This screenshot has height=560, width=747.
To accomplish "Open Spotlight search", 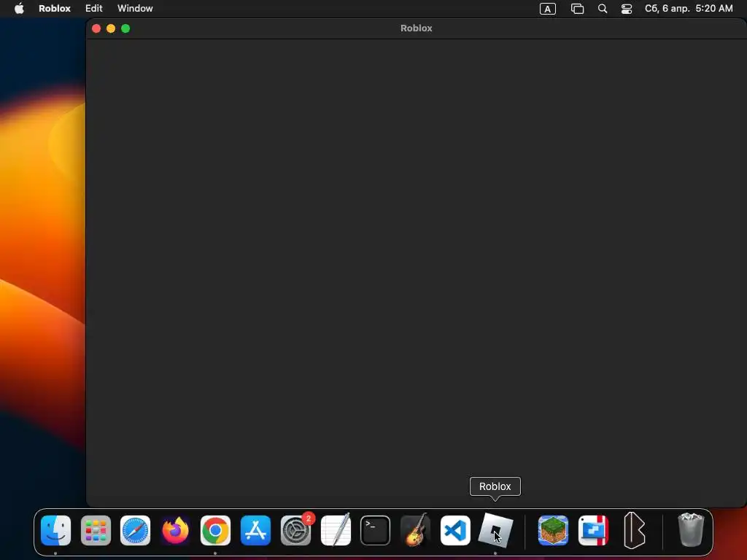I will click(x=602, y=9).
